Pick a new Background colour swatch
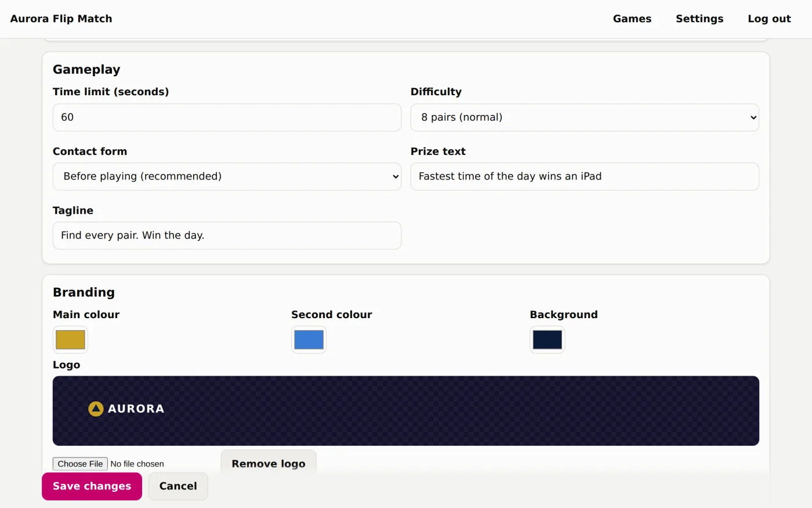This screenshot has height=508, width=812. click(x=547, y=340)
